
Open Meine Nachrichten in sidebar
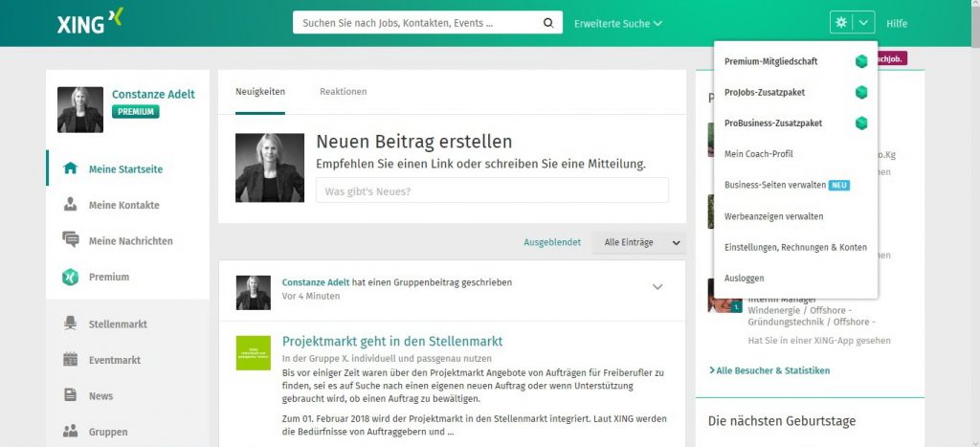(x=130, y=240)
